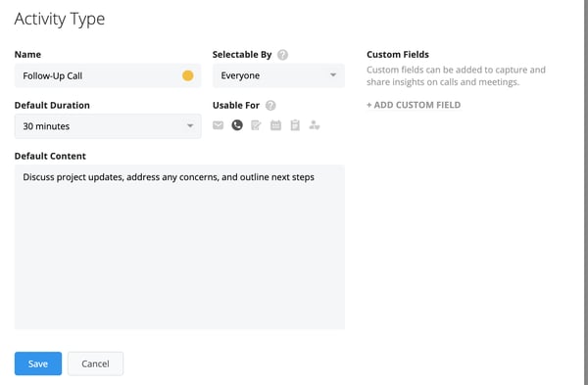Toggle the email envelope icon under Usable For
Screen dimensions: 588x385
[218, 125]
